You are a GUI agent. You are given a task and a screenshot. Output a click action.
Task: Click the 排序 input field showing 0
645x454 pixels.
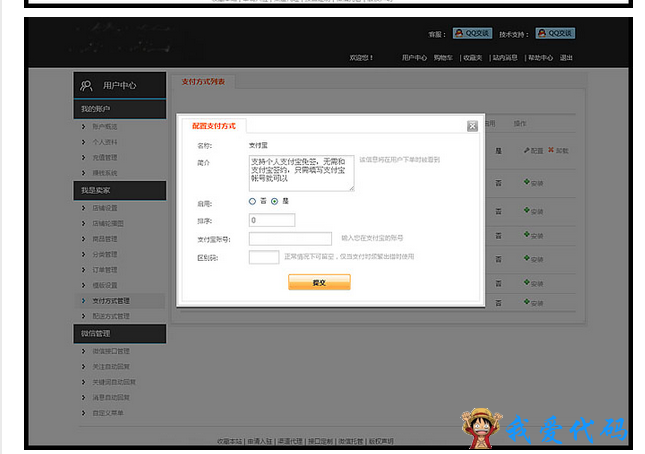pyautogui.click(x=272, y=220)
